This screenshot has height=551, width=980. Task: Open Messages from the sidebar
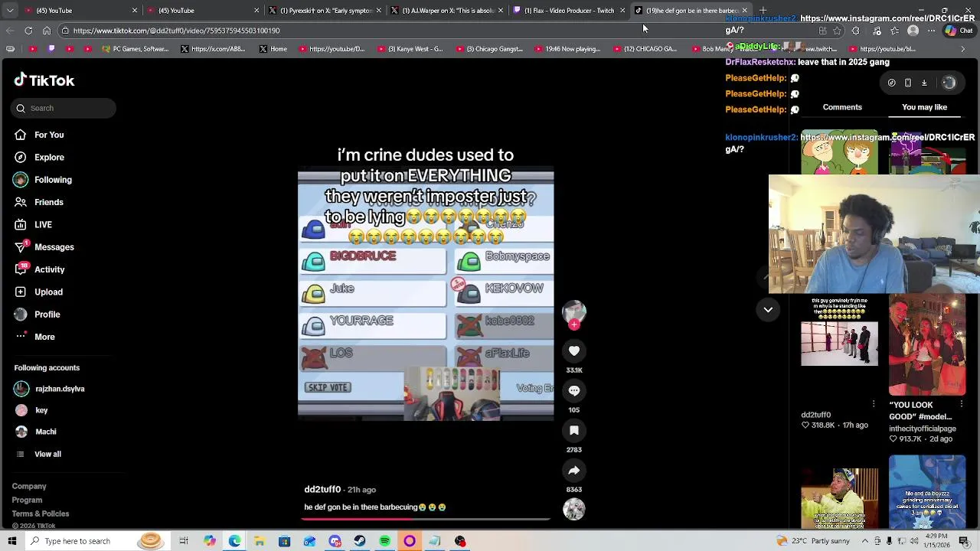coord(44,247)
